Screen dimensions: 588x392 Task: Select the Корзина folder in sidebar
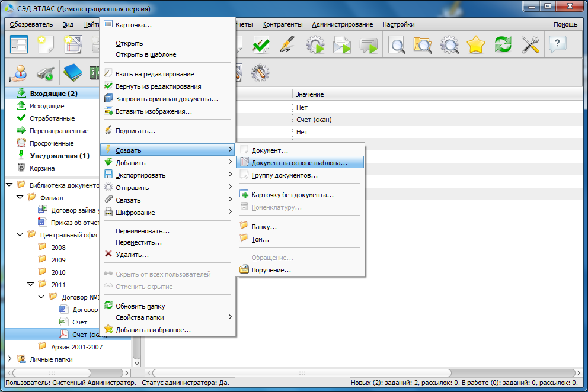43,168
